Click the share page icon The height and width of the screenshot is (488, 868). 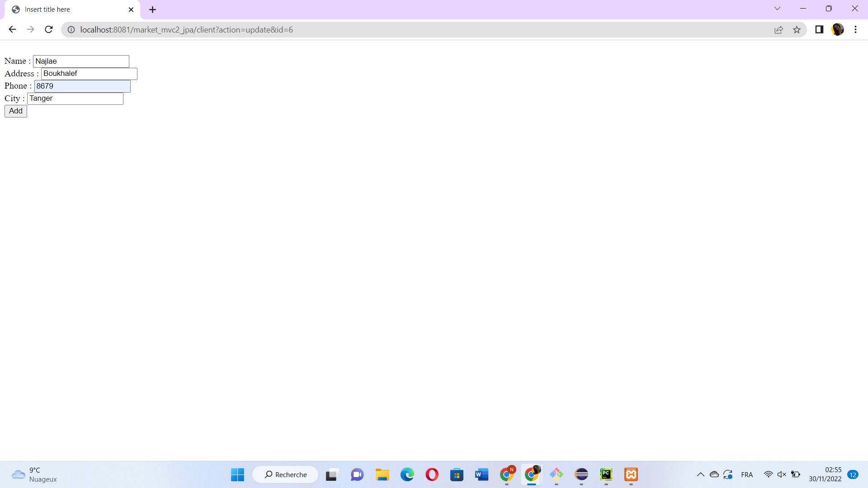[778, 30]
